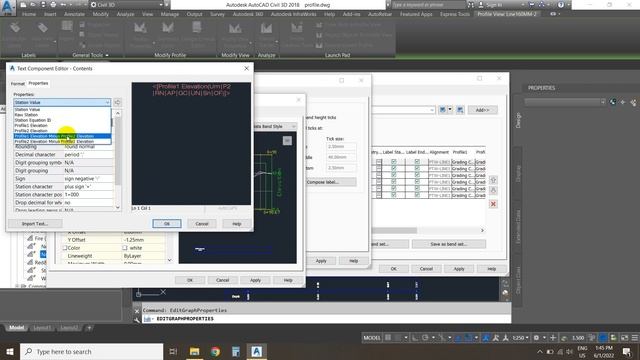The height and width of the screenshot is (360, 640).
Task: Click the dark text editing area
Action: point(191,143)
